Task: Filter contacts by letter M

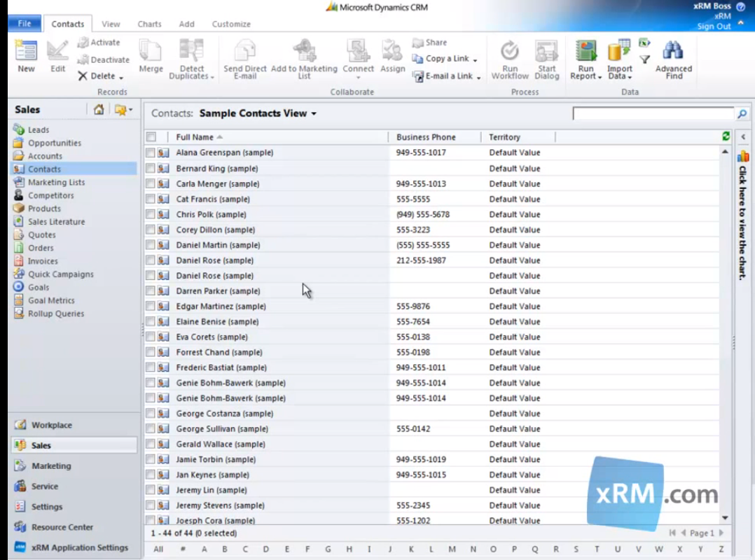Action: pyautogui.click(x=452, y=549)
